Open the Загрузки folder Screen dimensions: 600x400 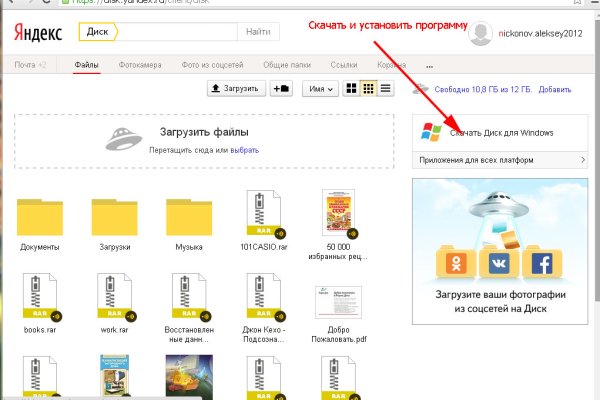click(x=115, y=217)
